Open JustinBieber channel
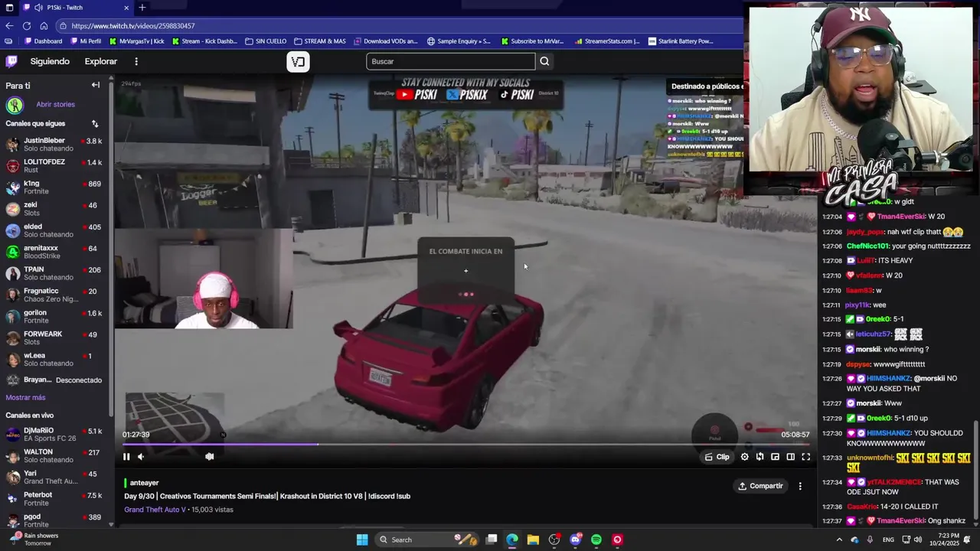 click(54, 145)
